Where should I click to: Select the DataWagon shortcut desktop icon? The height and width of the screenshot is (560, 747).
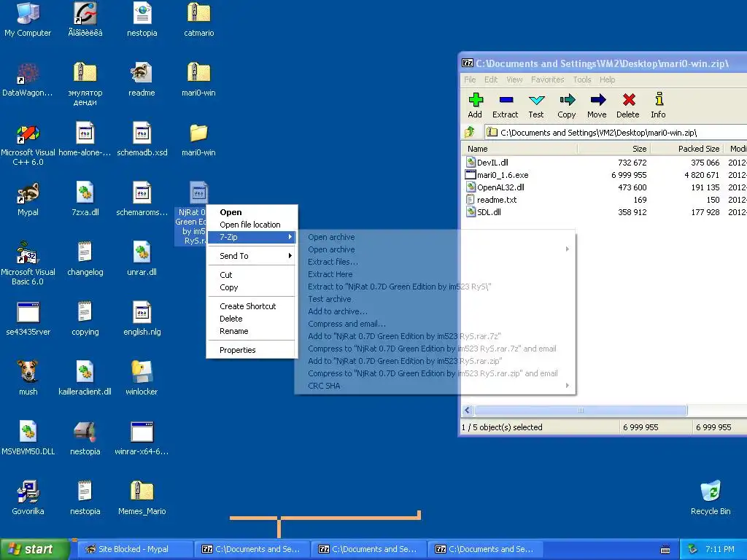28,80
